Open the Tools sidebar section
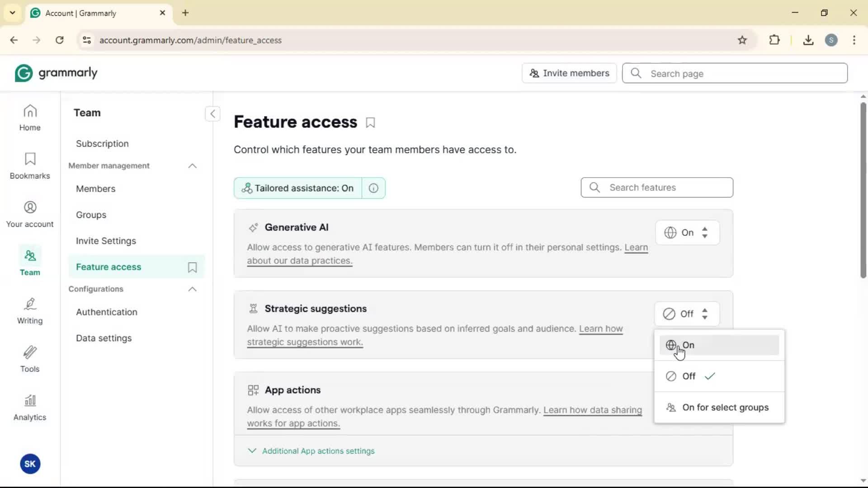 30,359
